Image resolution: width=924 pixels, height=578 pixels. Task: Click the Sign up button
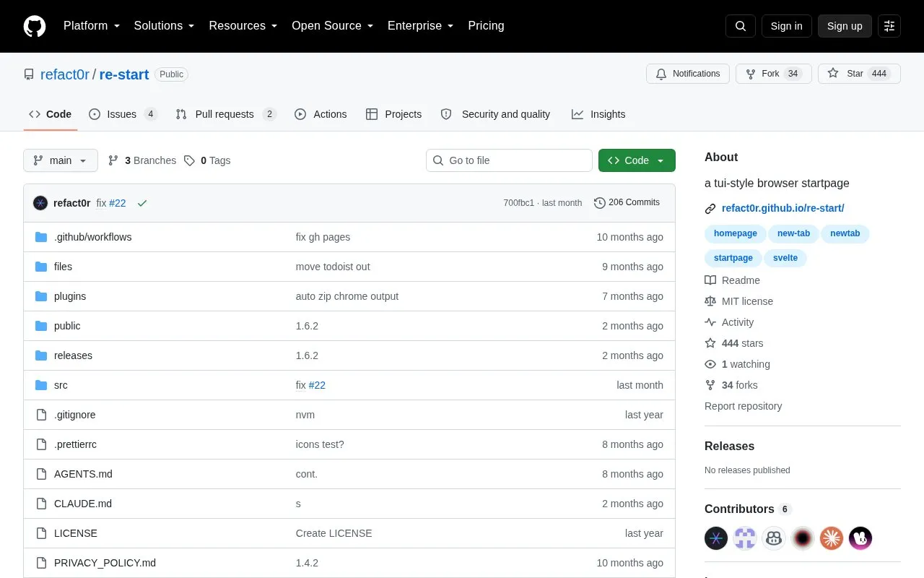(x=845, y=26)
